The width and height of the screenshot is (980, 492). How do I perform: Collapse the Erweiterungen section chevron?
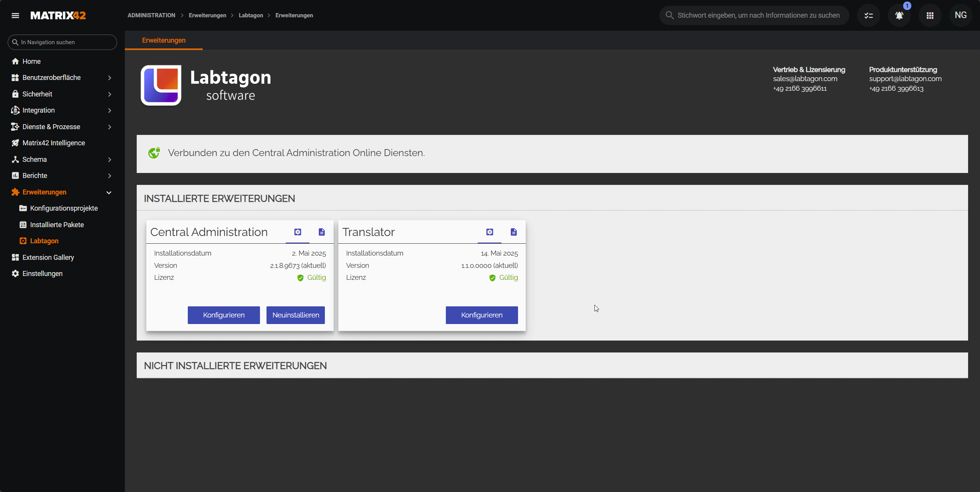(109, 193)
